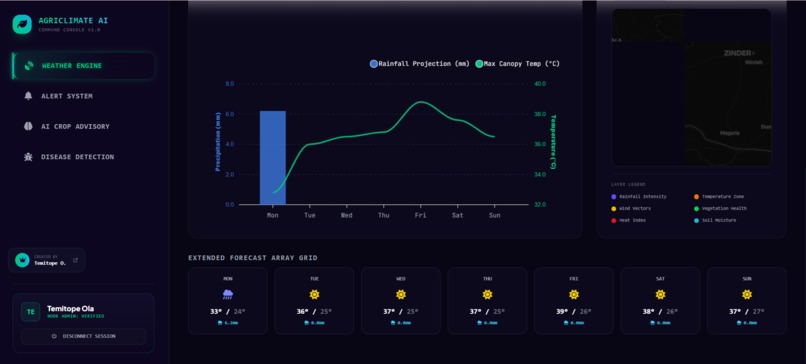Screen dimensions: 806x364
Task: Click the '8.0' precipitation axis value
Action: [229, 83]
